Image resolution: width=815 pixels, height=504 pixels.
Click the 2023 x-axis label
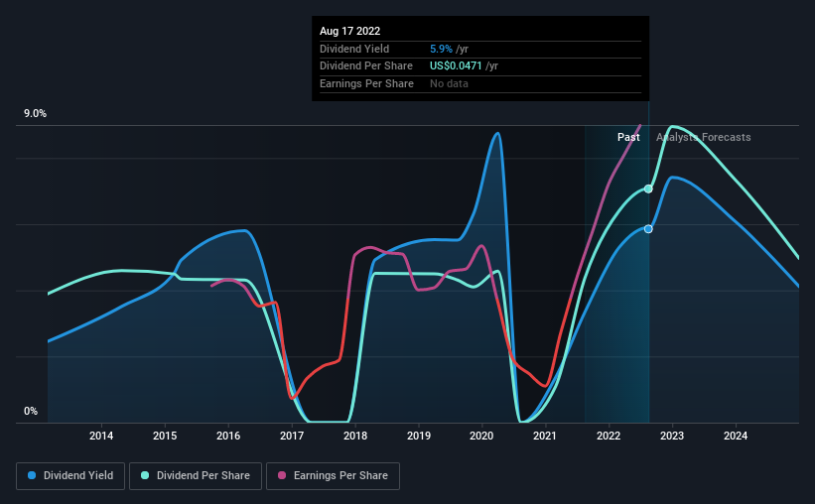point(672,436)
